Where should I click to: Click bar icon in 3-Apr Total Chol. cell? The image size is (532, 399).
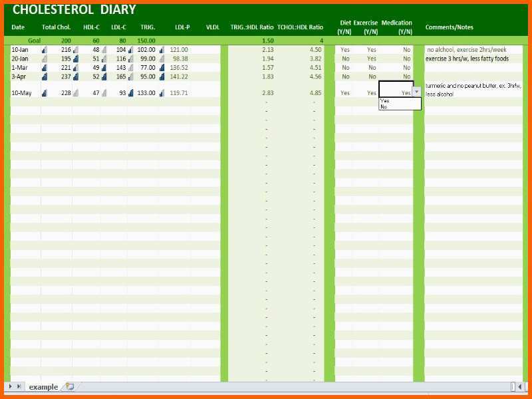pos(45,76)
